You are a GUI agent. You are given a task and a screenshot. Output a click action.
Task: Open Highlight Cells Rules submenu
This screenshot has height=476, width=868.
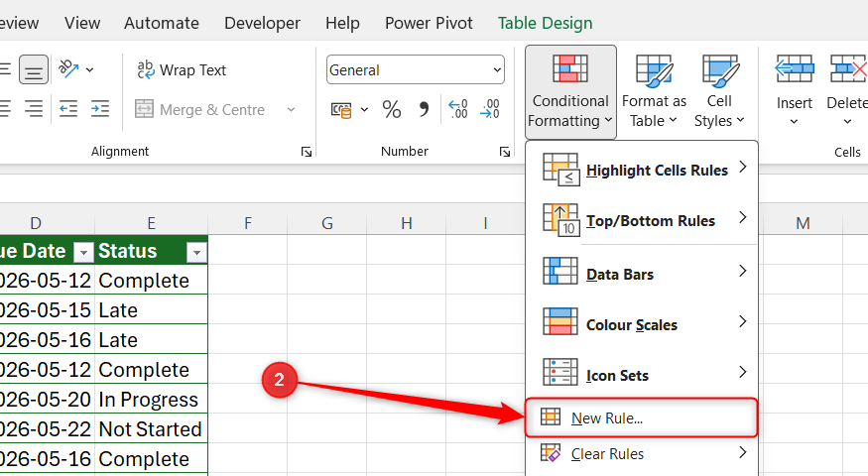coord(642,170)
